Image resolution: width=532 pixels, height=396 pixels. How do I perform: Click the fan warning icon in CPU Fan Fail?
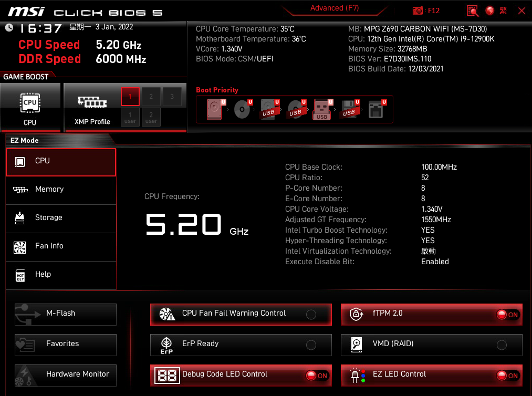click(x=167, y=314)
